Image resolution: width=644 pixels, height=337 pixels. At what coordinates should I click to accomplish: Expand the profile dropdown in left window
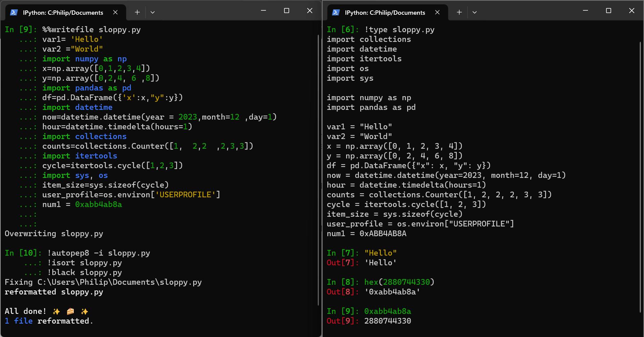coord(153,12)
